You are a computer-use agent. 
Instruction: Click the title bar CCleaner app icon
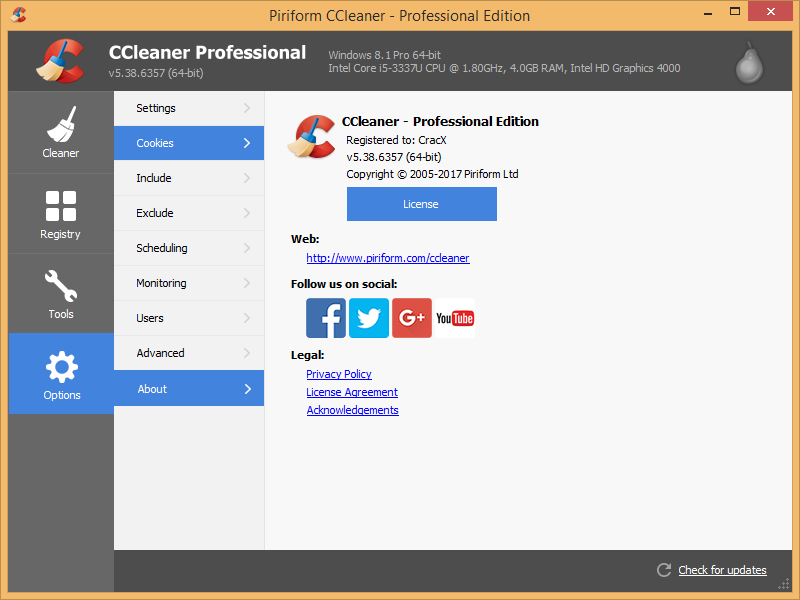(x=18, y=15)
